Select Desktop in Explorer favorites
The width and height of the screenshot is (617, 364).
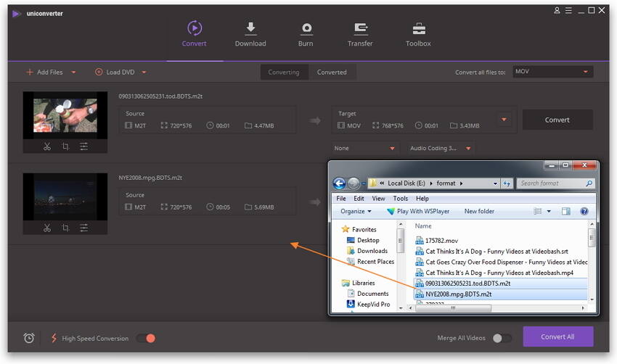pyautogui.click(x=363, y=240)
